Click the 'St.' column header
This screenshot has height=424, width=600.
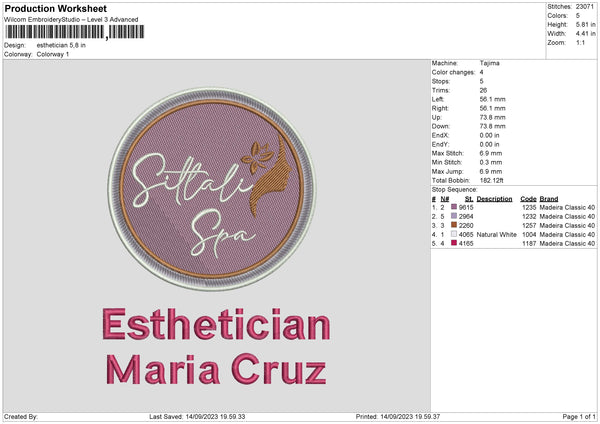tap(469, 199)
